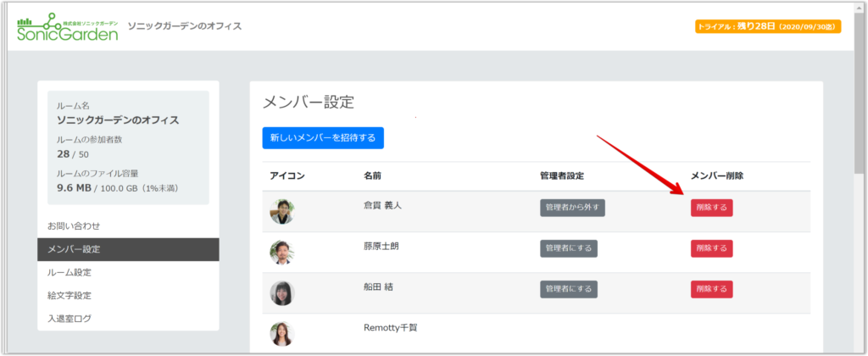Delete member 藤原士朗 with 削除する
Image resolution: width=868 pixels, height=356 pixels.
711,248
